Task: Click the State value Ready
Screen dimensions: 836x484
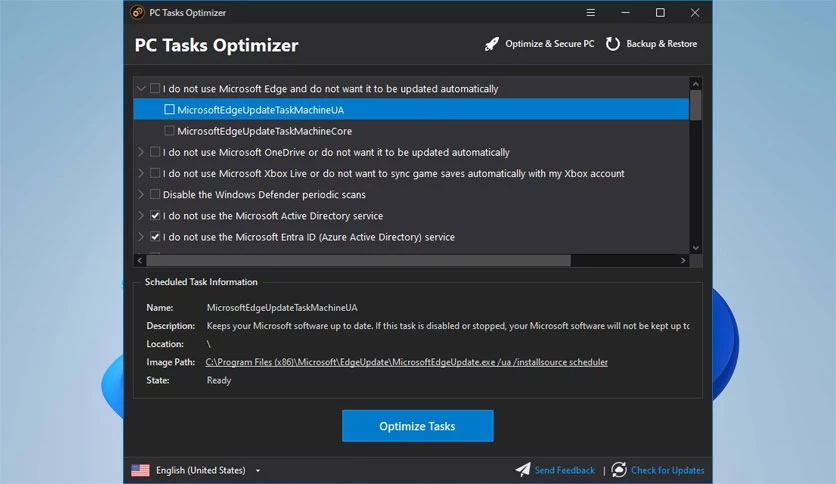Action: (219, 380)
